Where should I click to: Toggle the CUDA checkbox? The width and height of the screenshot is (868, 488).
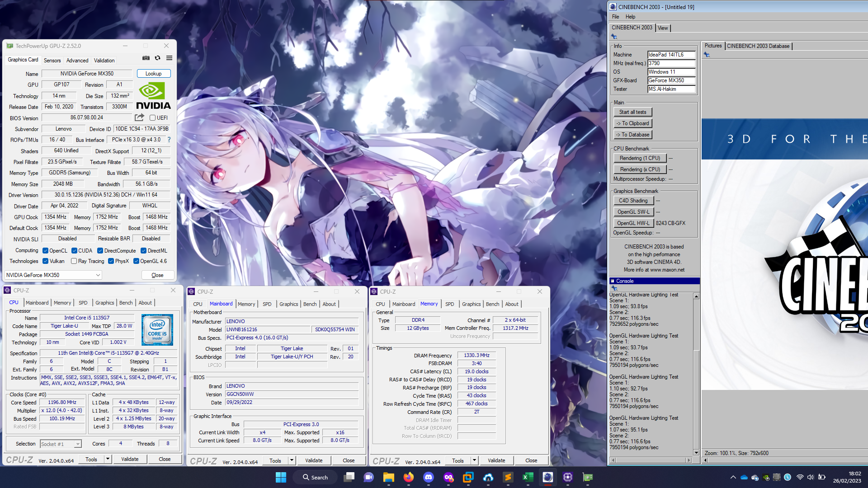[x=74, y=251]
